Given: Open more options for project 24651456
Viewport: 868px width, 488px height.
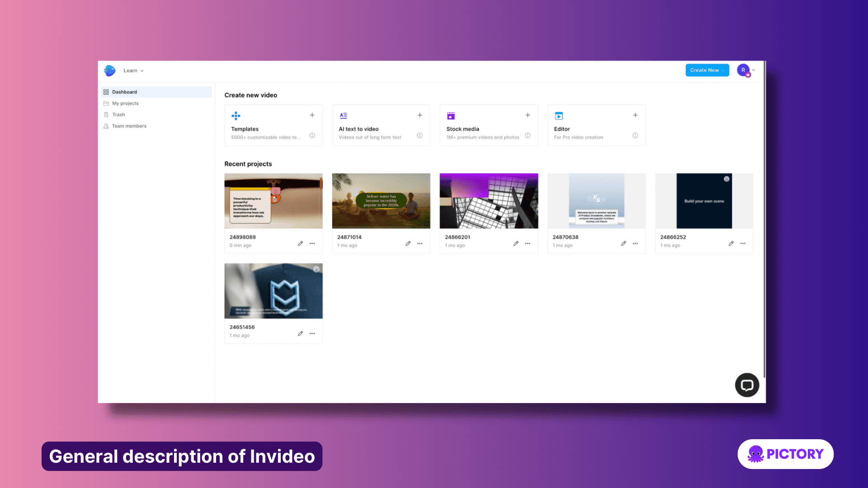Looking at the screenshot, I should [x=312, y=333].
